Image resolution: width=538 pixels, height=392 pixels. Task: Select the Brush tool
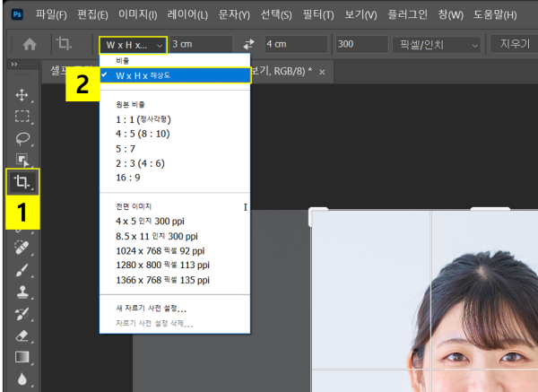click(22, 269)
